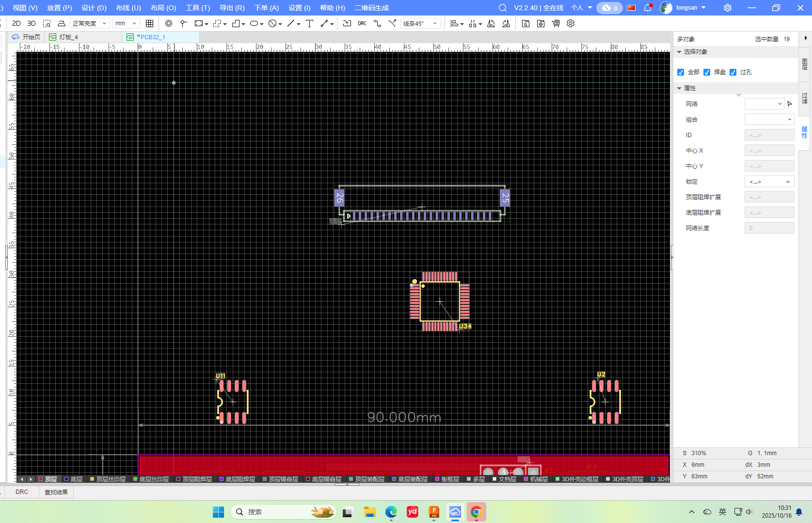The image size is (812, 523).
Task: Toggle the 焊盘 checkbox
Action: pyautogui.click(x=707, y=72)
